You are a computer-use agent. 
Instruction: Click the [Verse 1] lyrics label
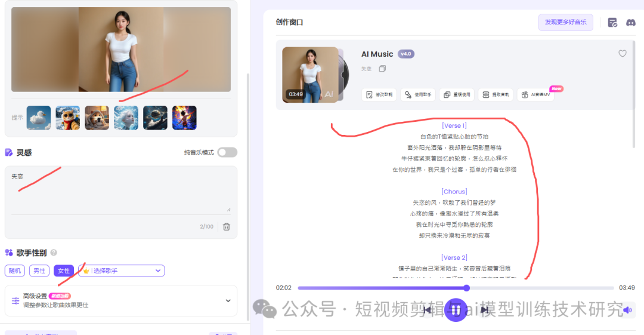point(454,125)
